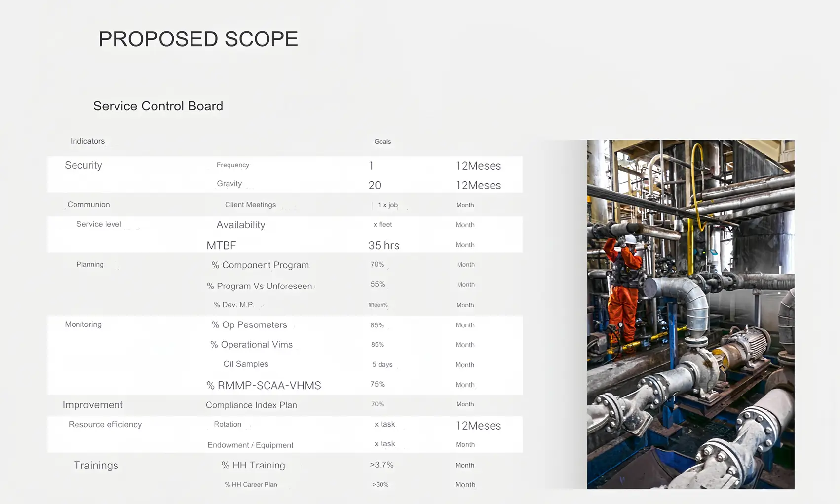Click the '% Program Vs Unforeseen' label
This screenshot has height=504, width=840.
pyautogui.click(x=260, y=286)
